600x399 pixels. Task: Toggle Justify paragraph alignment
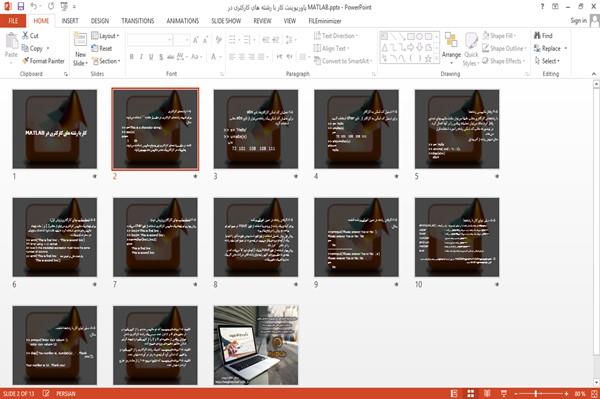pyautogui.click(x=261, y=57)
